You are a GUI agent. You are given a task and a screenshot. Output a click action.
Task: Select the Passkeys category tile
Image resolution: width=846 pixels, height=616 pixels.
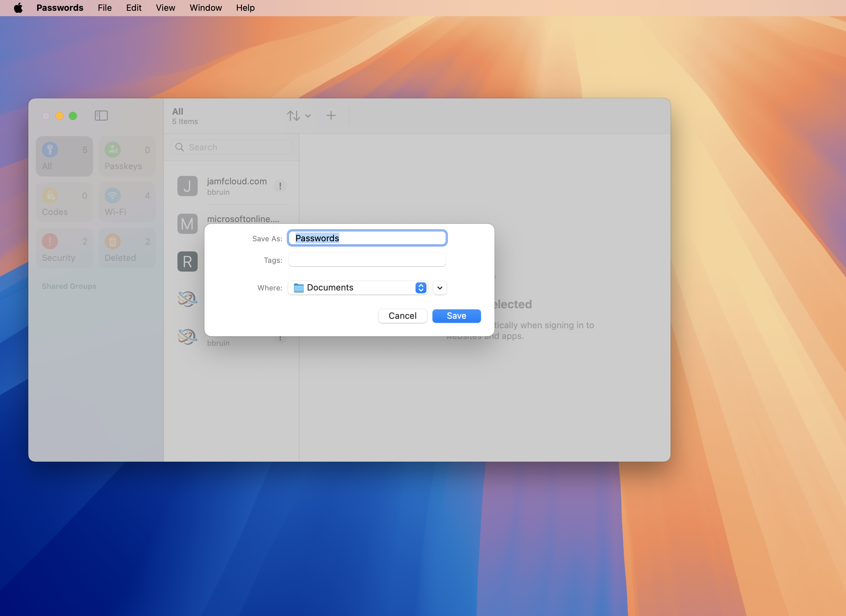point(127,156)
